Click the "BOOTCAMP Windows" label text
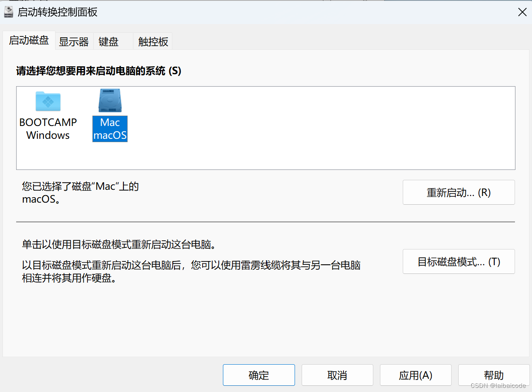 48,129
